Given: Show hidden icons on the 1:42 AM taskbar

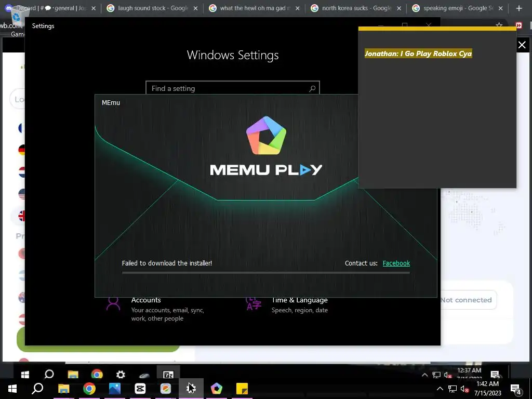Looking at the screenshot, I should (440, 389).
